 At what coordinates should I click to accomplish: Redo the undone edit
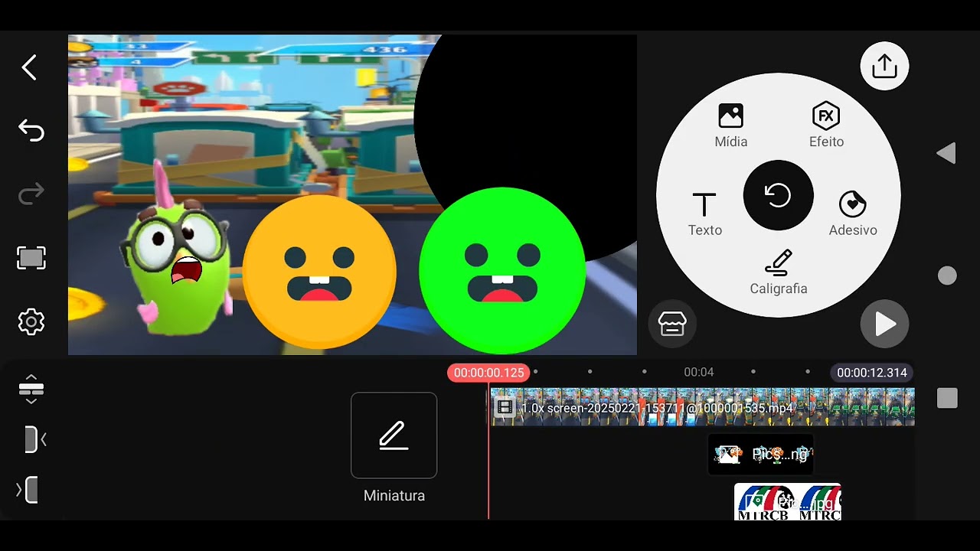click(31, 194)
